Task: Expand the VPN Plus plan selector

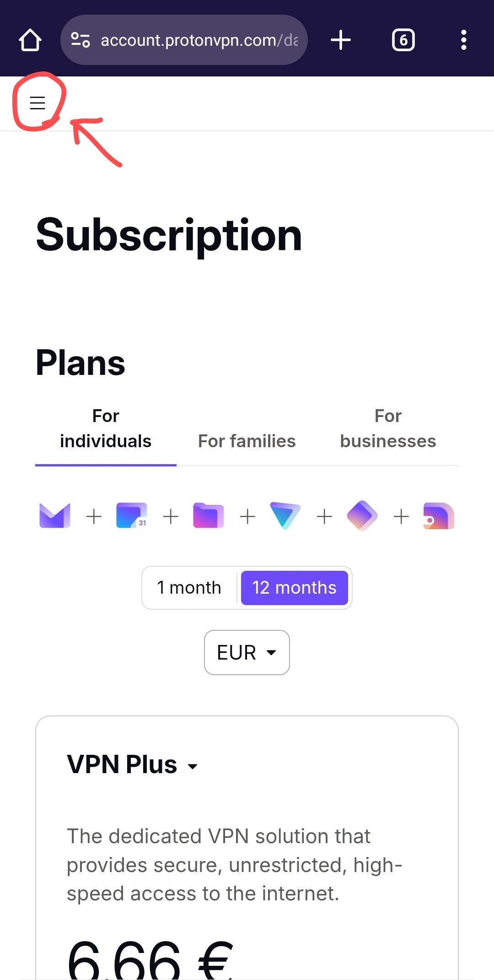Action: [x=132, y=763]
